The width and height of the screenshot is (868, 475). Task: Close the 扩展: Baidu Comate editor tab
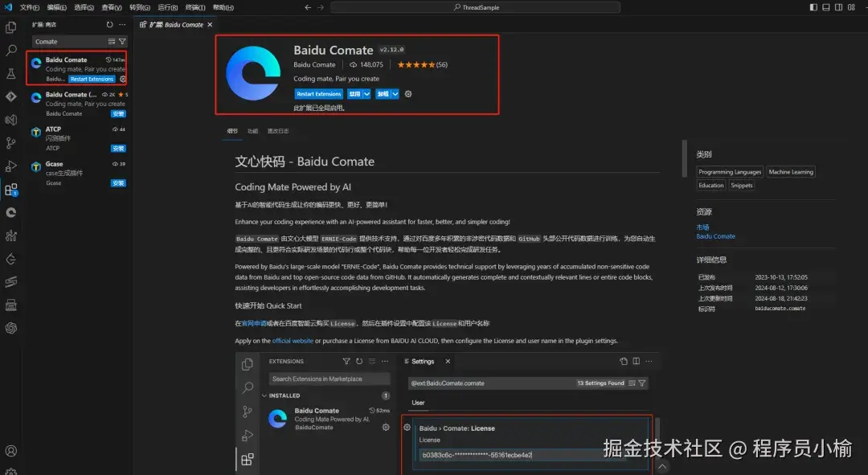point(210,24)
